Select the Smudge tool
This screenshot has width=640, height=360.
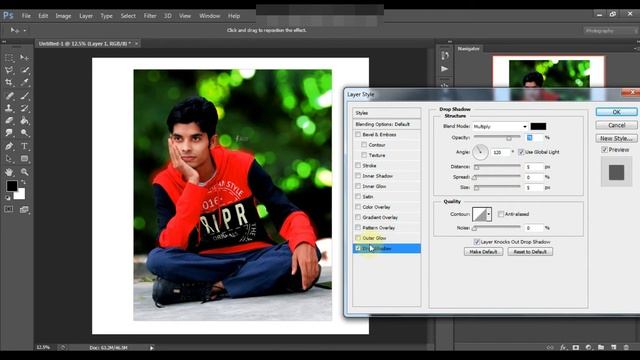[9, 133]
